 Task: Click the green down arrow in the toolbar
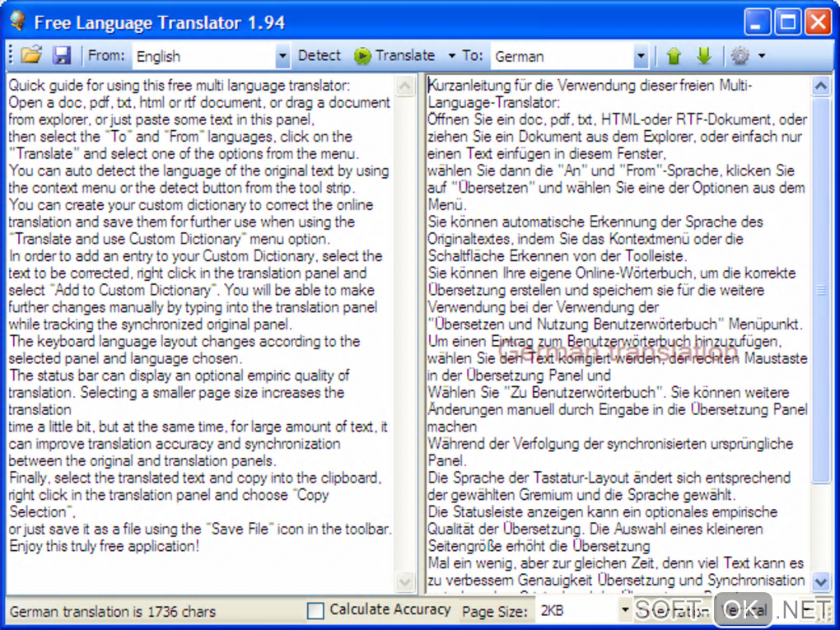[x=704, y=55]
